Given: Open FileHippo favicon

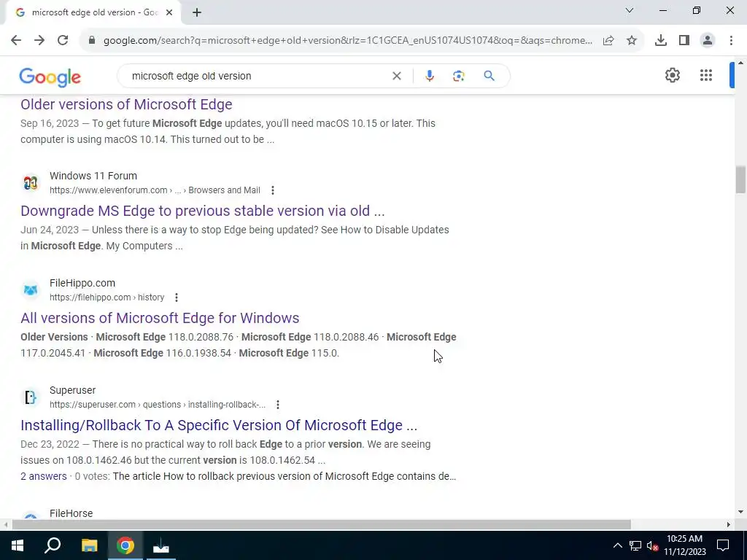Looking at the screenshot, I should pos(31,290).
